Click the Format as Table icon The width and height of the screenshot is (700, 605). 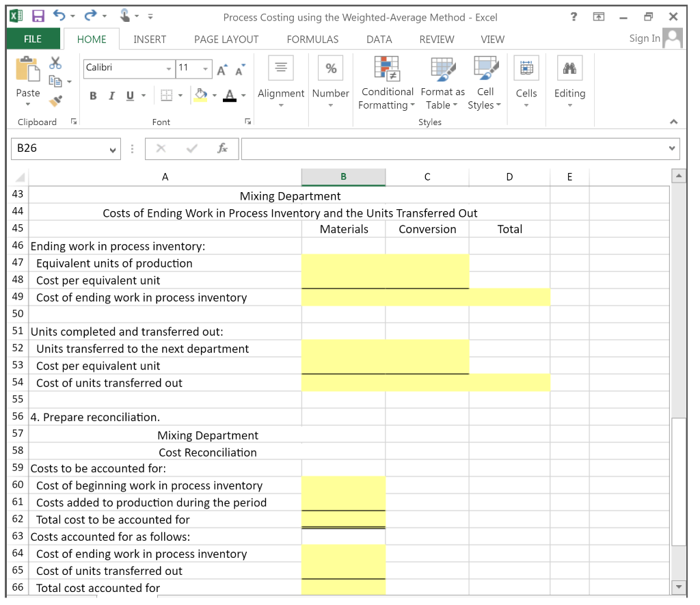443,69
